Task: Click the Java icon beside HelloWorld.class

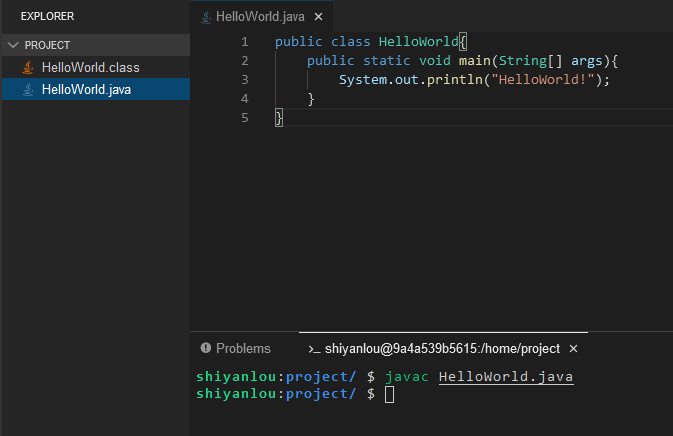Action: click(x=28, y=67)
